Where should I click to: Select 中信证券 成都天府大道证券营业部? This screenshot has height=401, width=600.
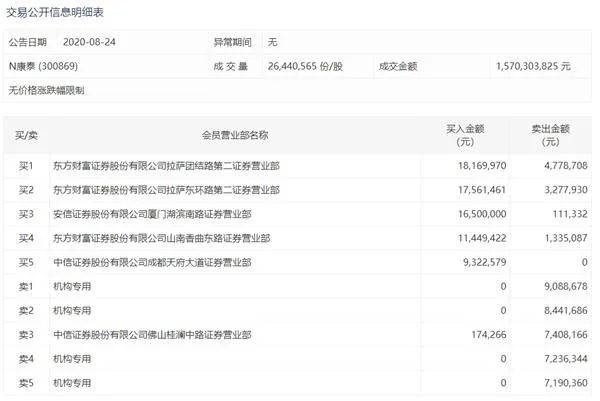click(152, 262)
